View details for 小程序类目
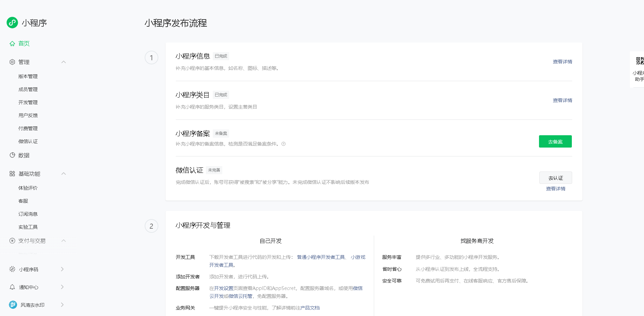Screen dimensions: 644x316 click(x=563, y=100)
